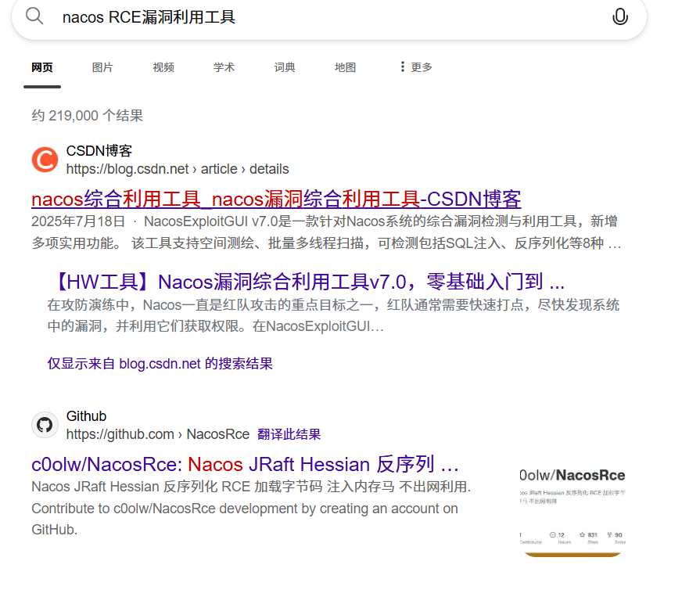The height and width of the screenshot is (597, 700).
Task: Focus the search box containing nacos RCE漏洞利用工具
Action: (x=329, y=17)
